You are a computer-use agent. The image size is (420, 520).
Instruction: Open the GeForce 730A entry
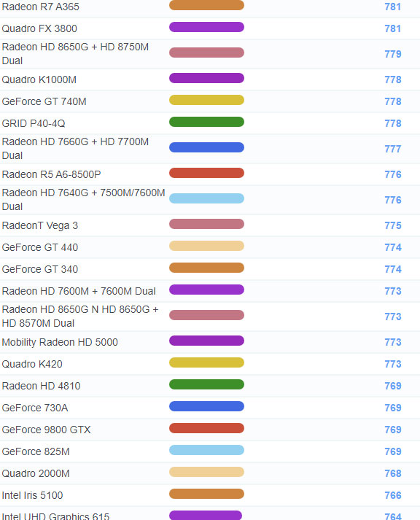35,408
